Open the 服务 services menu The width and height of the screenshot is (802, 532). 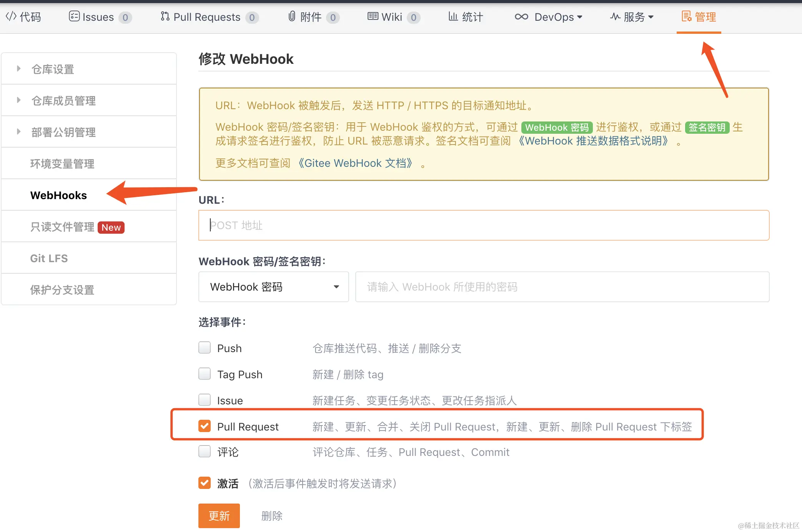632,17
